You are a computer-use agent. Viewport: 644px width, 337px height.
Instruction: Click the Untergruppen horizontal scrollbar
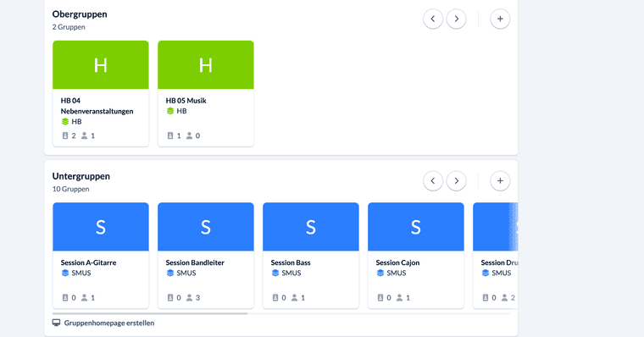tap(281, 313)
